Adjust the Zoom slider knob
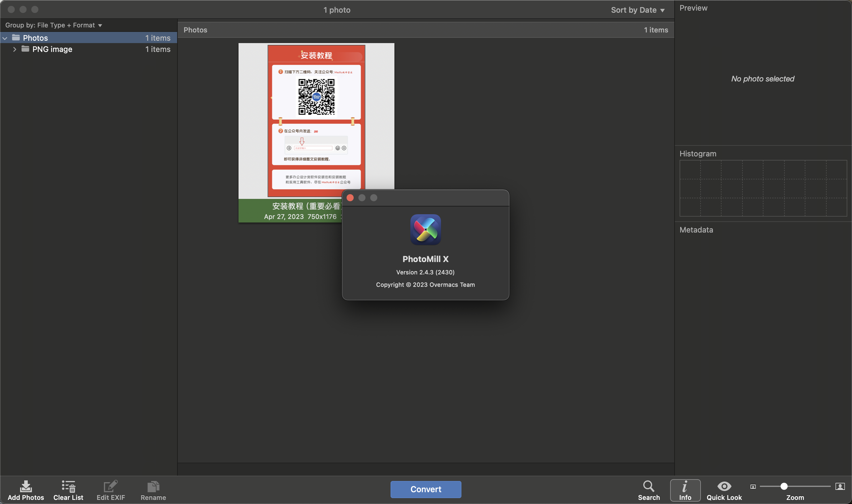 [784, 486]
